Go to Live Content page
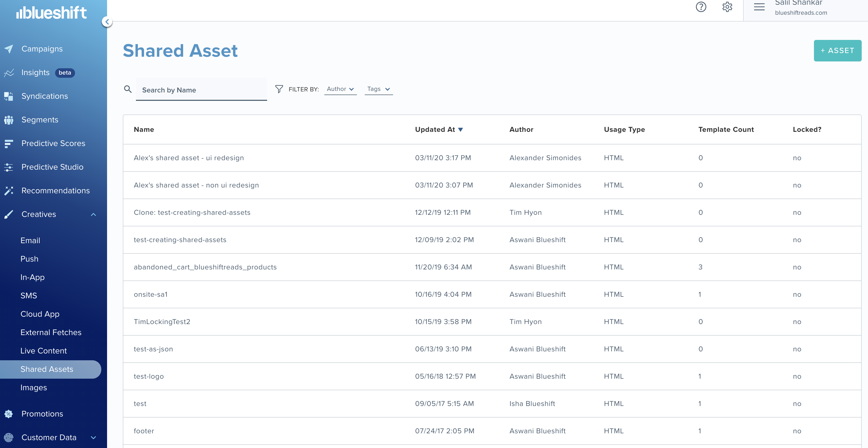Image resolution: width=868 pixels, height=448 pixels. pyautogui.click(x=44, y=351)
